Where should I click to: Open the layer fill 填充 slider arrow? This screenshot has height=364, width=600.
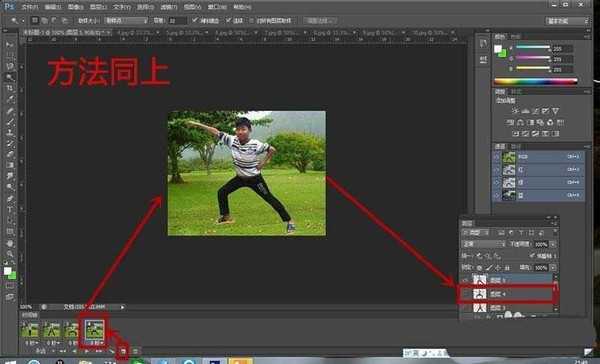click(553, 268)
